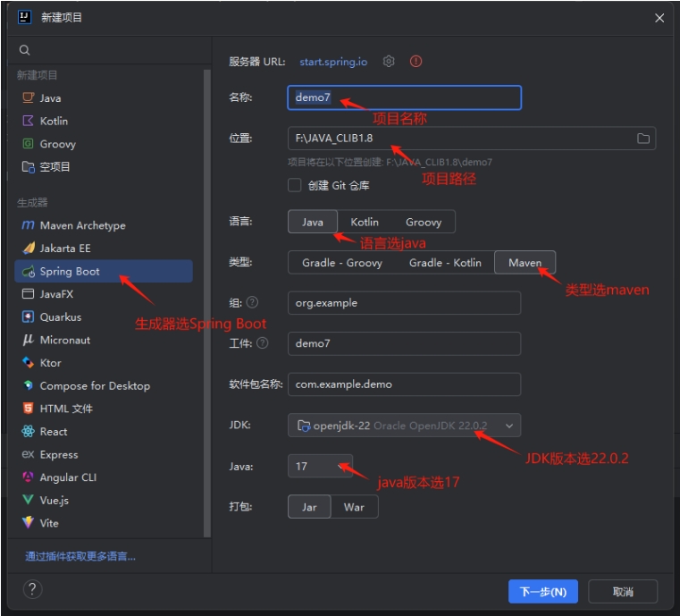This screenshot has height=616, width=680.
Task: Click the folder browse icon in location field
Action: [x=643, y=139]
